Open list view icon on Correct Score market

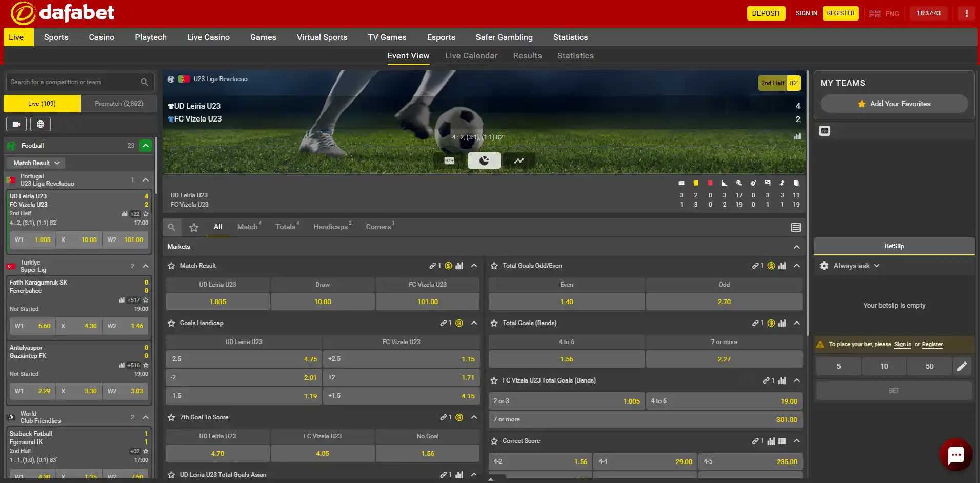tap(782, 441)
